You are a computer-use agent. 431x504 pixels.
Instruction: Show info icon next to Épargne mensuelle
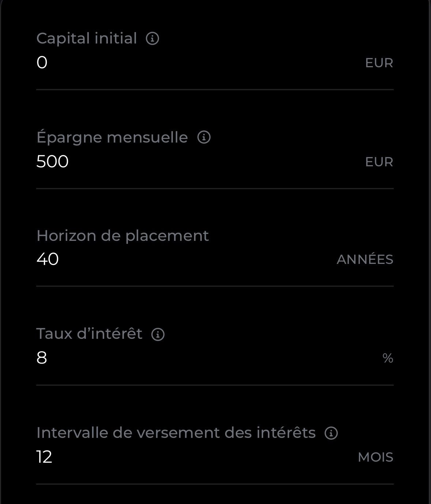[204, 137]
